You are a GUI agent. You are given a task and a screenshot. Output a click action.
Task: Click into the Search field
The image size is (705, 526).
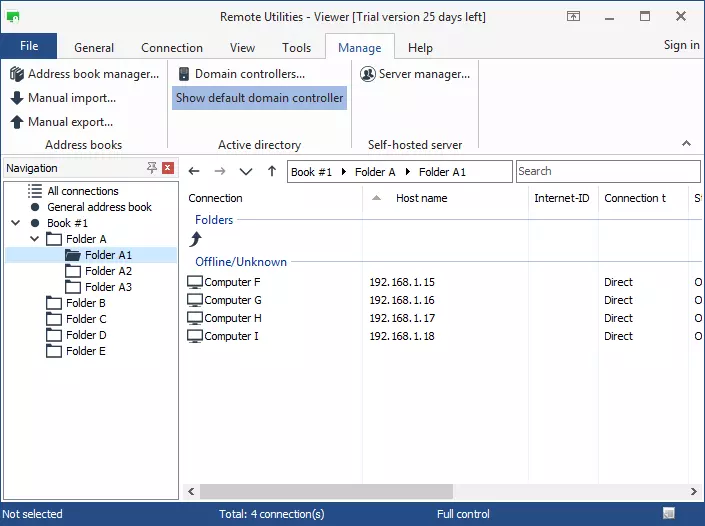(x=607, y=172)
